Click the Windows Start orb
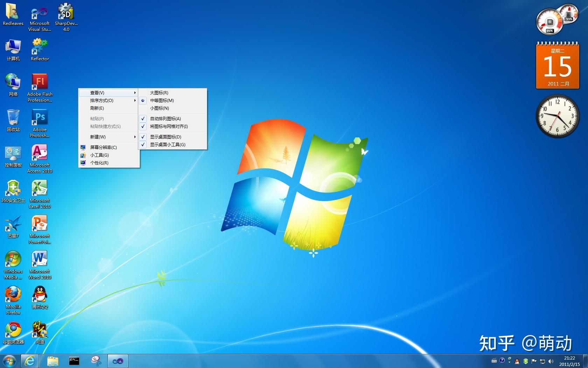 click(9, 361)
